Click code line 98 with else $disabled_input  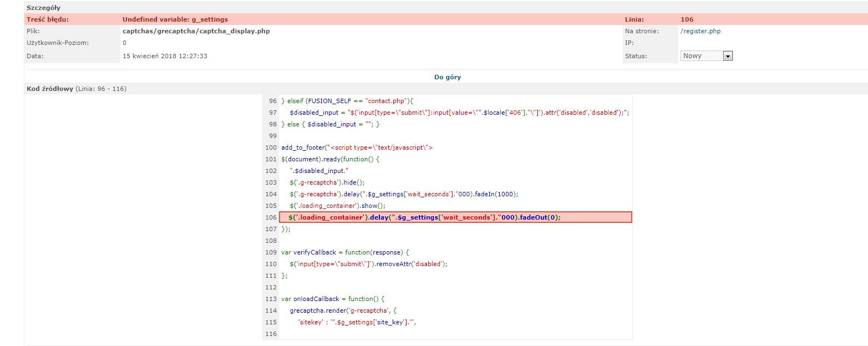(x=331, y=124)
